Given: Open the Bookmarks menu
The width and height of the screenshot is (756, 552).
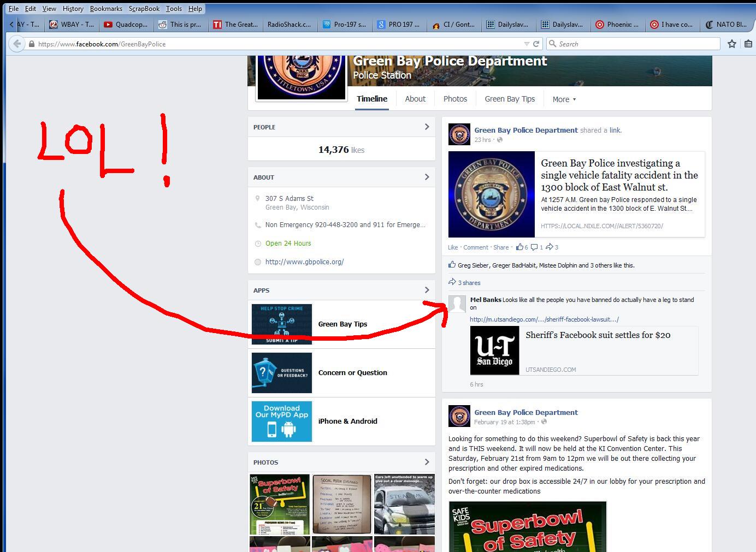Looking at the screenshot, I should [106, 9].
